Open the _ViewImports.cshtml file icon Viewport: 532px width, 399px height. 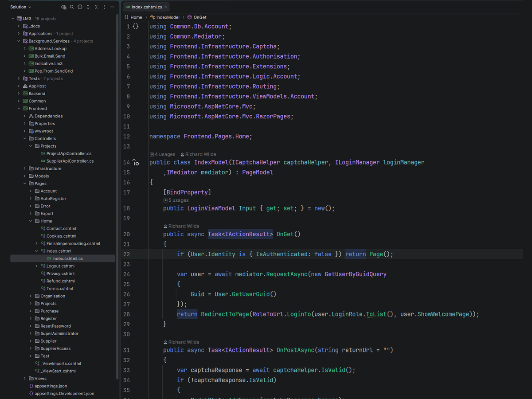[37, 364]
